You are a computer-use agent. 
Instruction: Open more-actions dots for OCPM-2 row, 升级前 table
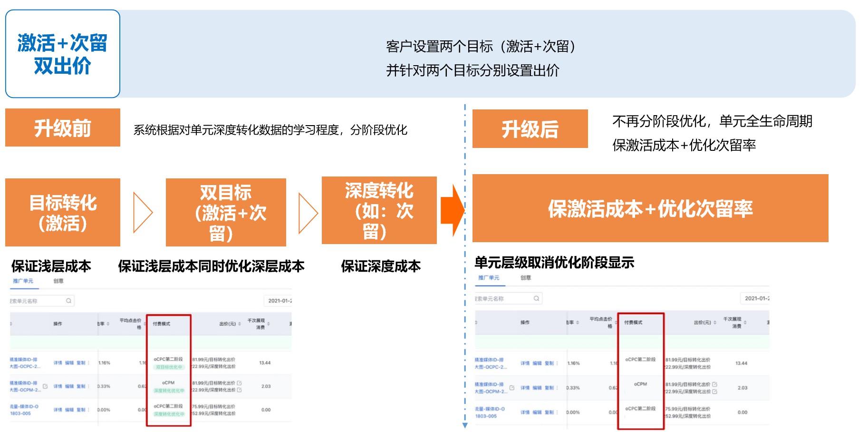(89, 386)
